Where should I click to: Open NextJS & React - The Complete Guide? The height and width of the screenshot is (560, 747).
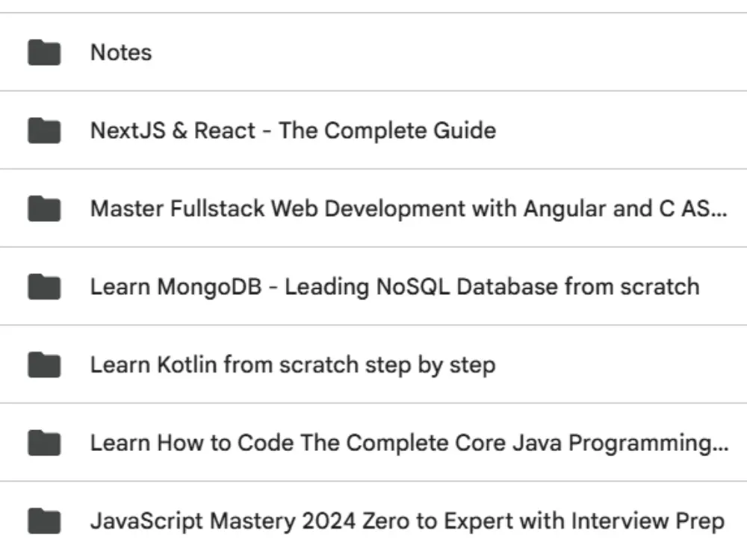click(x=292, y=131)
